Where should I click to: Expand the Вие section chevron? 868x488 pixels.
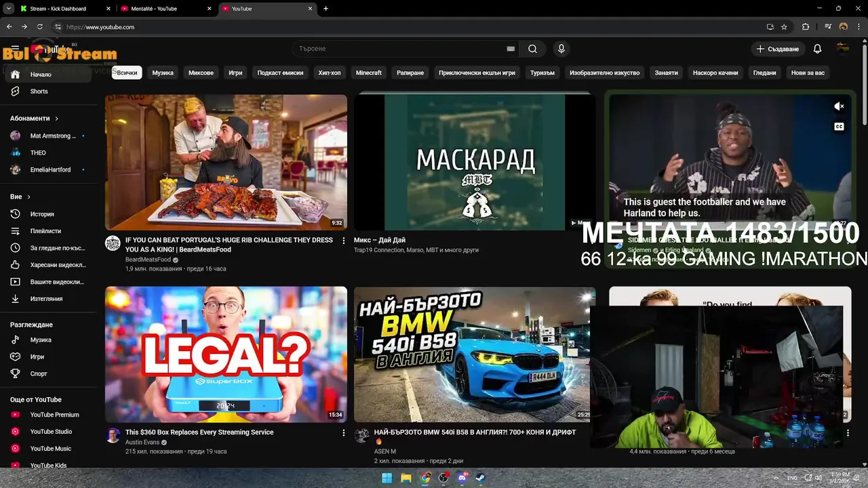click(x=28, y=197)
